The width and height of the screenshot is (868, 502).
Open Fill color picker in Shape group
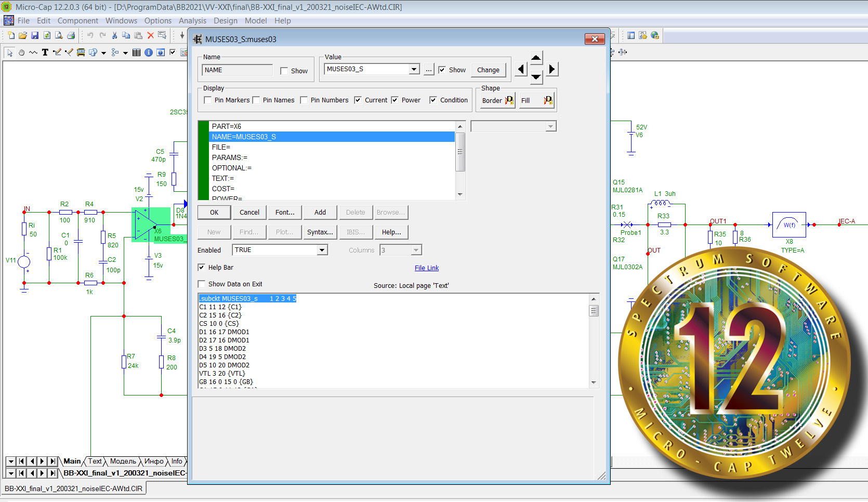coord(537,100)
